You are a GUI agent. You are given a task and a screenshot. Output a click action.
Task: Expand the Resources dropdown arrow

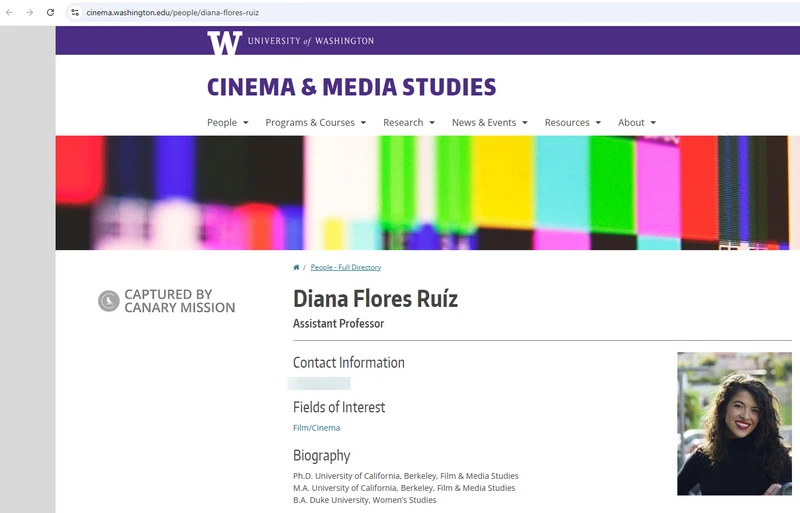598,123
